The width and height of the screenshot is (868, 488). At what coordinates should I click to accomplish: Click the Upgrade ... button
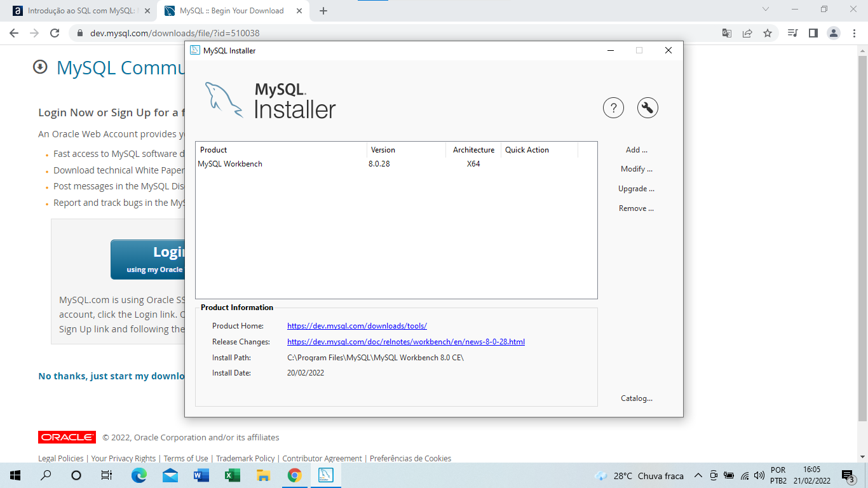click(637, 189)
